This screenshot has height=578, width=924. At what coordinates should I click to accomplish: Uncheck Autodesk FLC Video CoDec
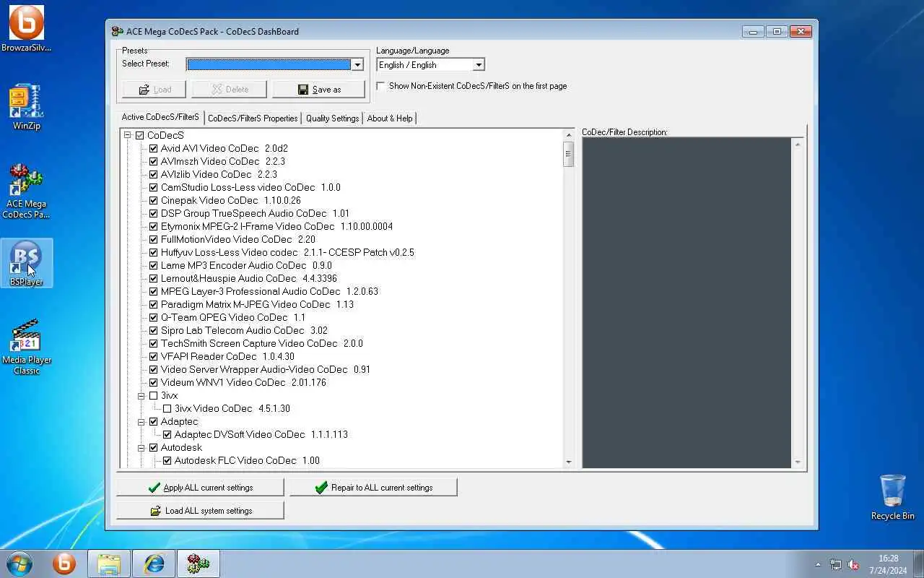click(167, 460)
